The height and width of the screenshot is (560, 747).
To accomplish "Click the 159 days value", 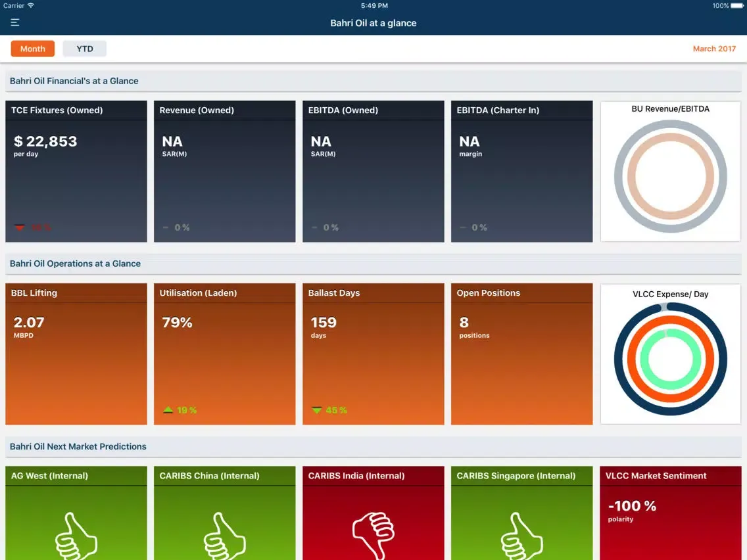I will pyautogui.click(x=324, y=323).
